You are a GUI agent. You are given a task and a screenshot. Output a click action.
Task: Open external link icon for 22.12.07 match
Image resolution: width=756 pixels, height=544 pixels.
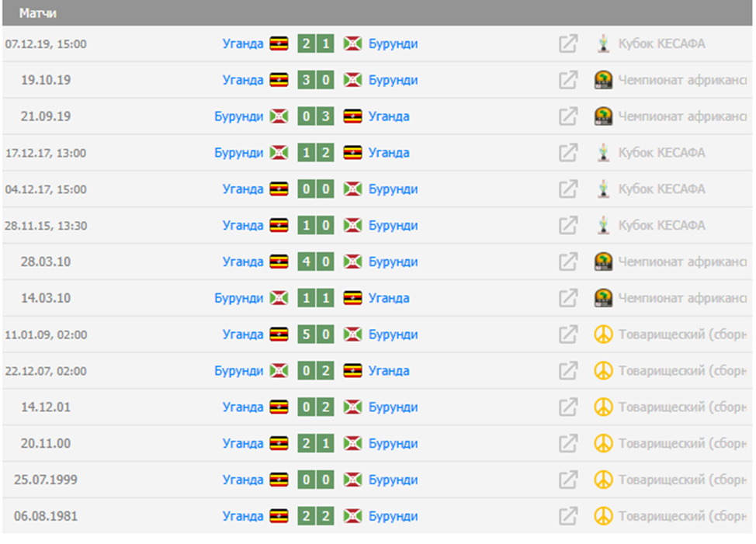568,371
